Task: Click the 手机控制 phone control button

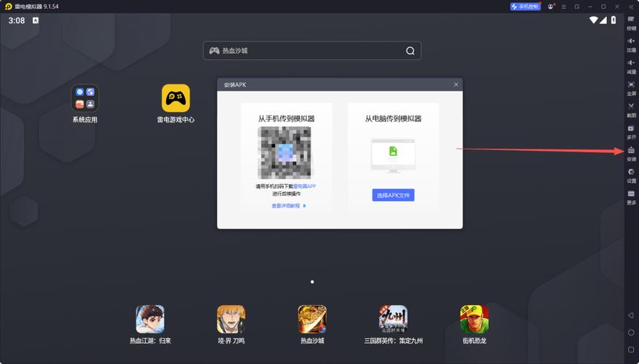Action: 525,7
